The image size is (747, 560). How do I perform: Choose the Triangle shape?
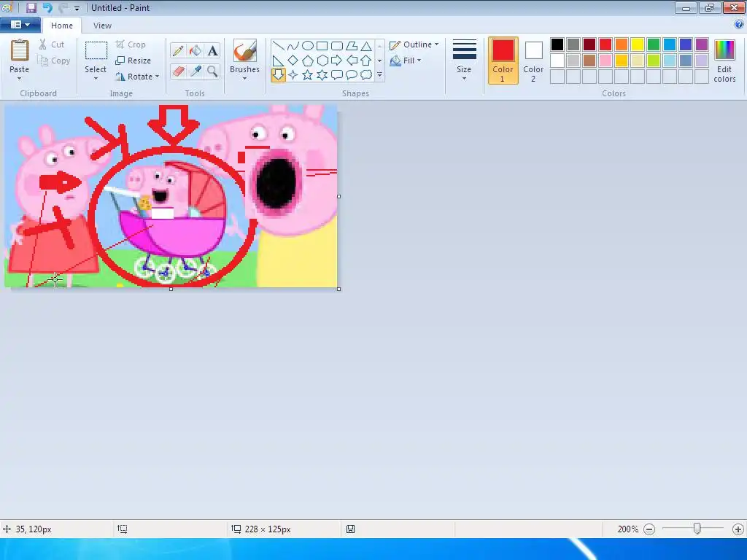coord(366,46)
